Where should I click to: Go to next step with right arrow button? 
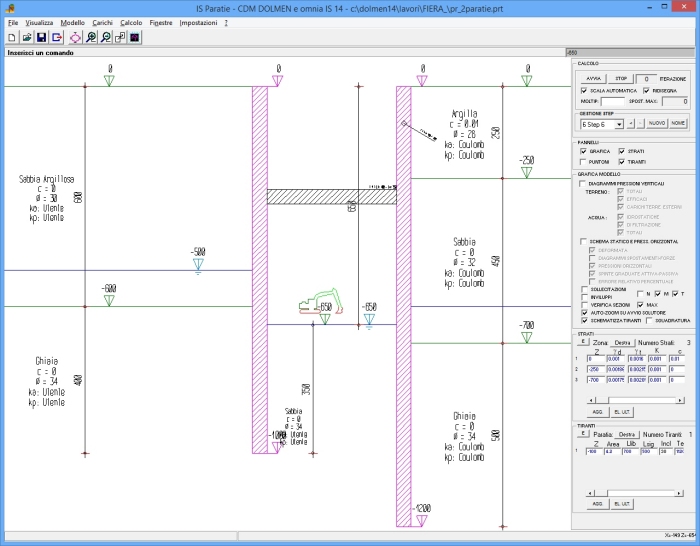pos(641,123)
